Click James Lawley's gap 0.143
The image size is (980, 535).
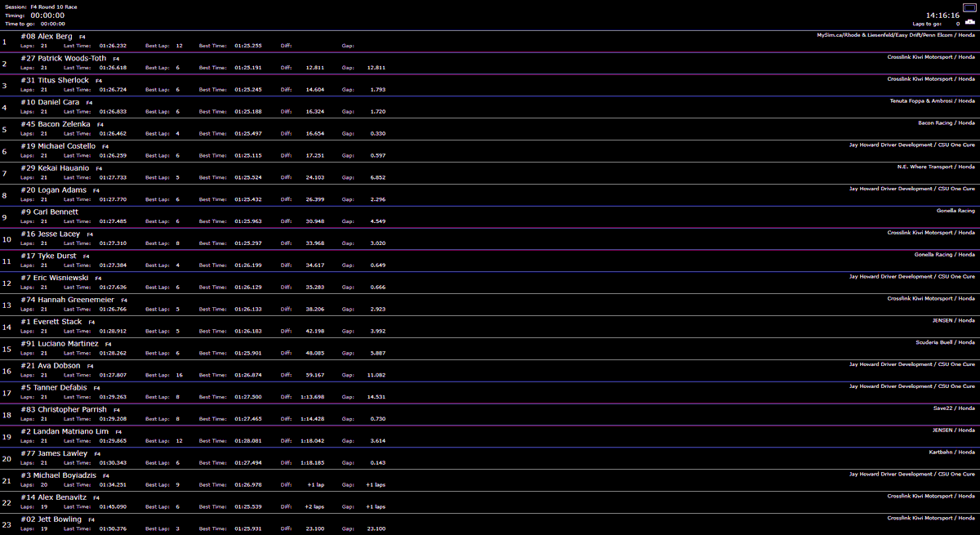(378, 462)
